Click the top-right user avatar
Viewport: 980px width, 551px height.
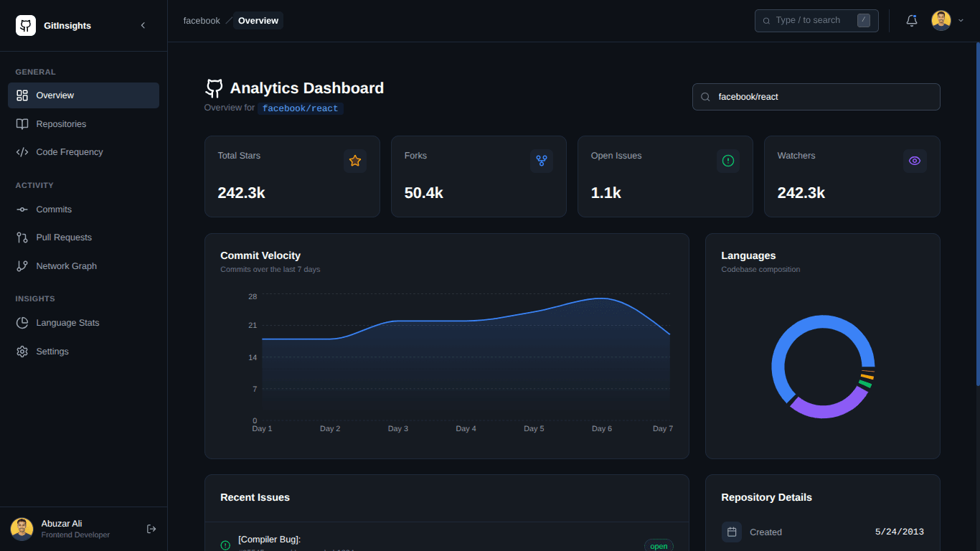tap(941, 21)
